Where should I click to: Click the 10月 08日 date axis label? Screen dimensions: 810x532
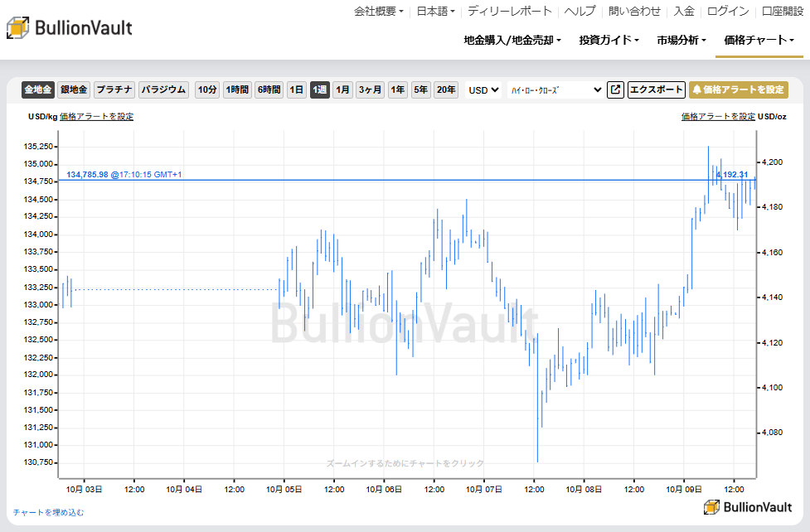[x=584, y=489]
